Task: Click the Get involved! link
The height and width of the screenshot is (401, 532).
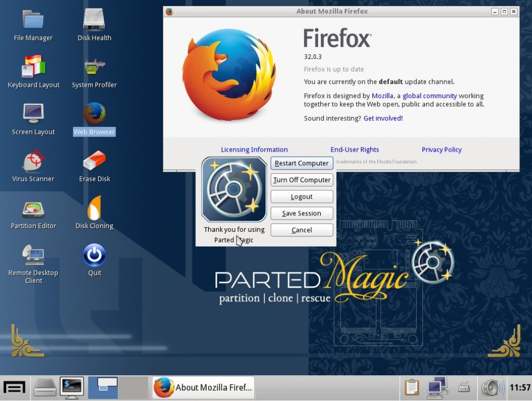Action: click(x=383, y=118)
